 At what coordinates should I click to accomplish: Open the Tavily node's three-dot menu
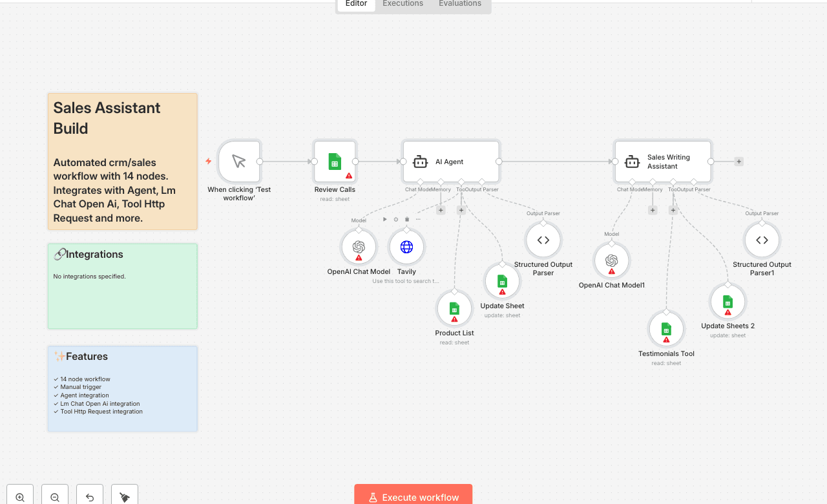(x=418, y=219)
